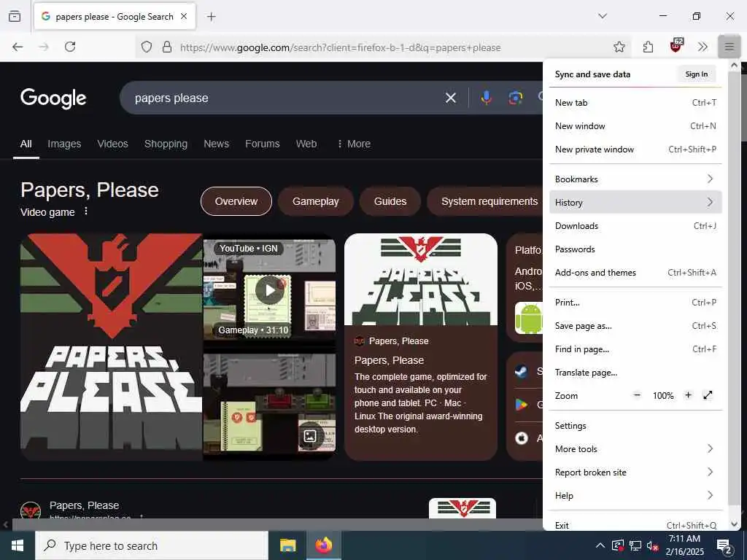Open options dots next to Video game
Viewport: 747px width, 560px height.
[86, 211]
